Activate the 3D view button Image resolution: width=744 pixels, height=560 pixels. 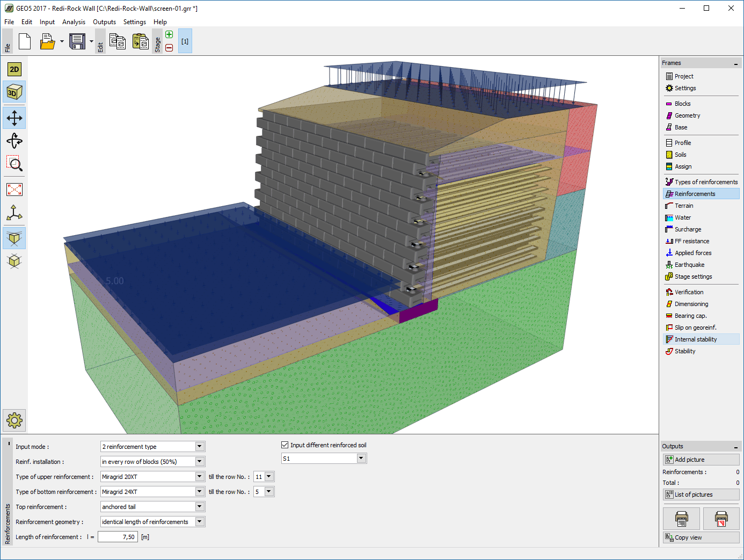point(14,92)
